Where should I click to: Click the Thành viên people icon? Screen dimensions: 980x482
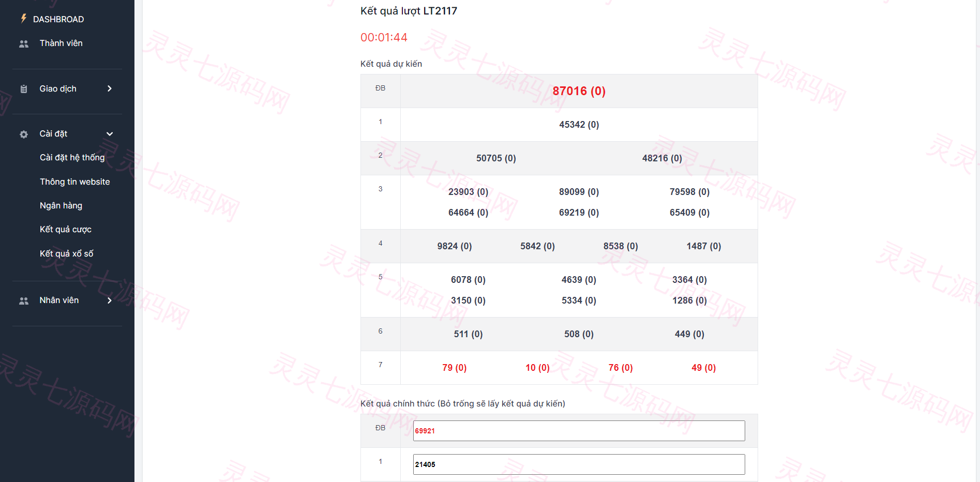click(x=24, y=44)
